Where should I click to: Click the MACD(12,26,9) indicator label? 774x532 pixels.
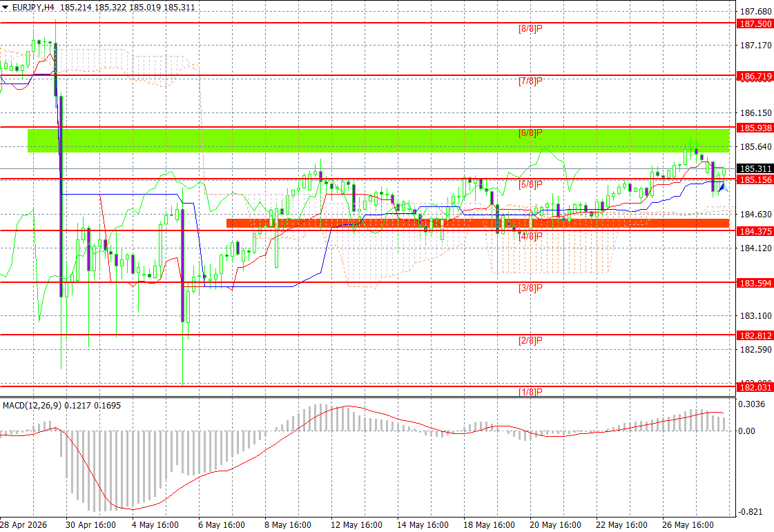point(32,405)
